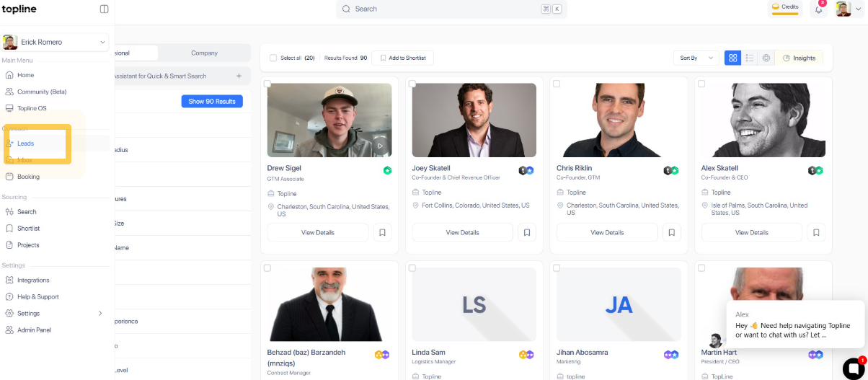Check the box on Drew Sigel's card
This screenshot has height=380, width=868.
(x=267, y=84)
